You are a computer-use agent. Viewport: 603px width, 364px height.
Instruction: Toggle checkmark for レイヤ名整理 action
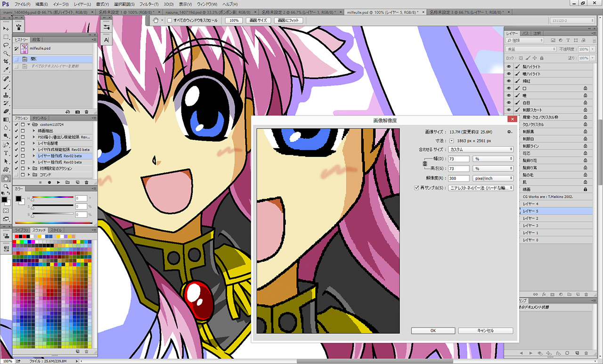pos(16,143)
